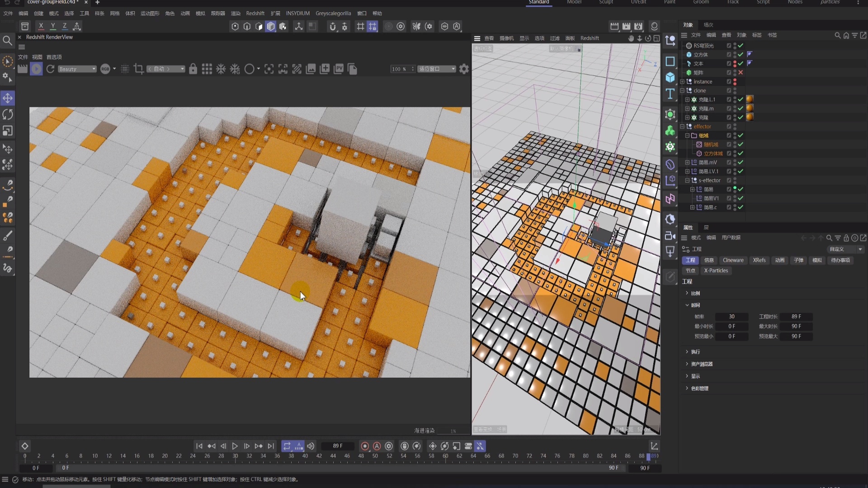The height and width of the screenshot is (488, 868).
Task: Collapse the clone object hierarchy
Action: coord(683,90)
